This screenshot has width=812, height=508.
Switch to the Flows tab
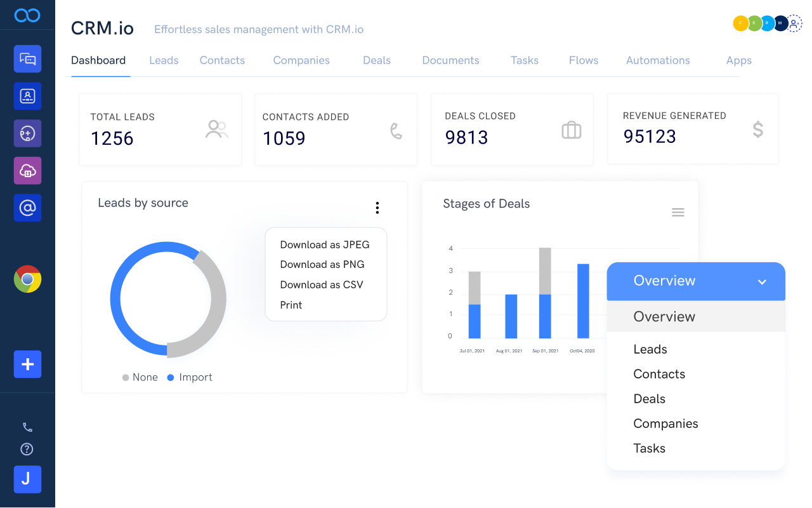pos(584,60)
